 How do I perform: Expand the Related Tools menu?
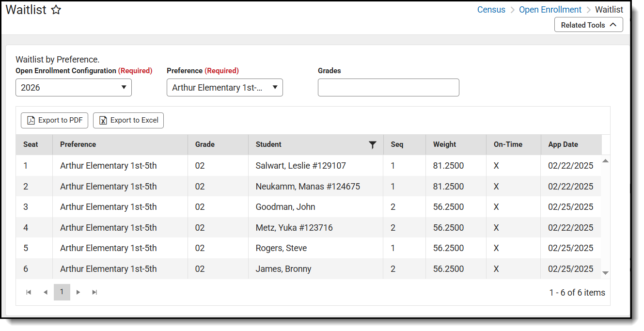tap(589, 25)
